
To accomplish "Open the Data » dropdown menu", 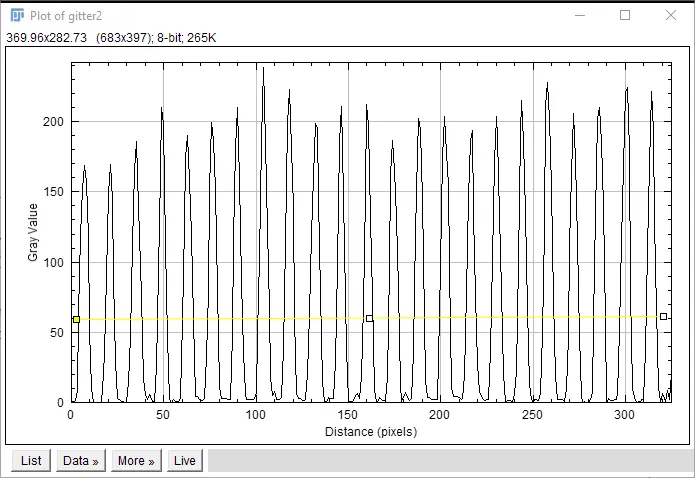I will pos(80,460).
